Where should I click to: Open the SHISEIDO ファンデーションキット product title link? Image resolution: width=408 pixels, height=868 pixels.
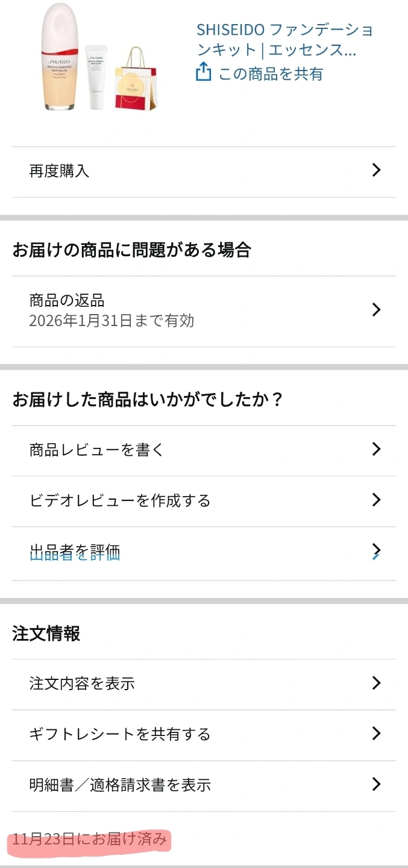[284, 39]
